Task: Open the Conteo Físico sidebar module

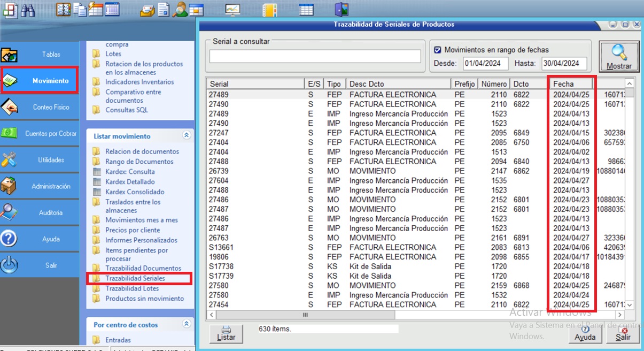Action: pos(40,107)
